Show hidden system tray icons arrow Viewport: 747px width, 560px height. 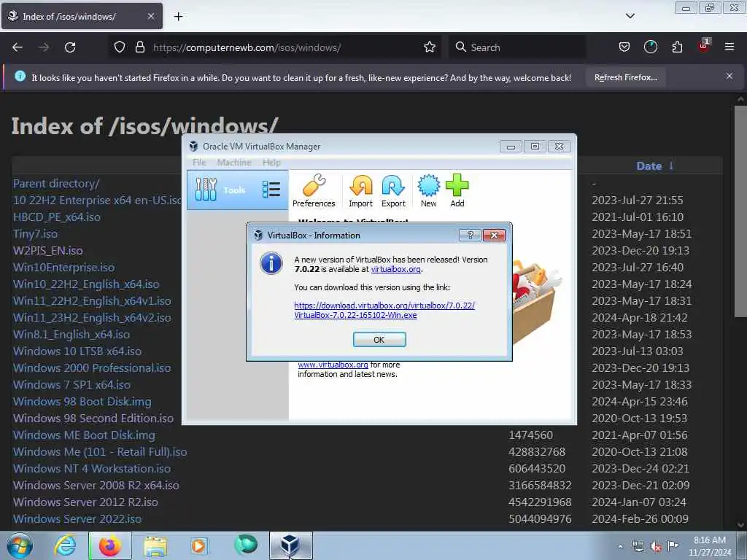(x=620, y=546)
